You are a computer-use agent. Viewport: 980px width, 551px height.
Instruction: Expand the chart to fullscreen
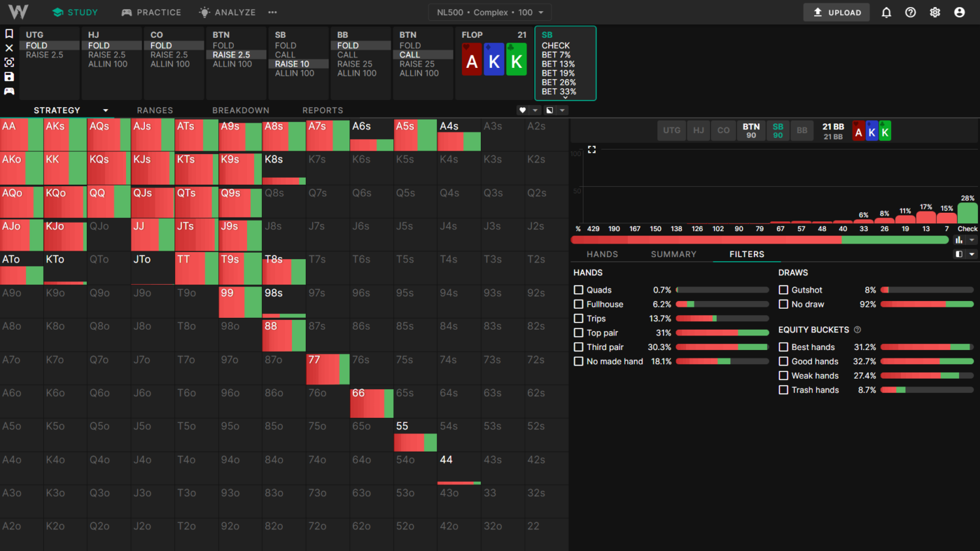pos(592,150)
